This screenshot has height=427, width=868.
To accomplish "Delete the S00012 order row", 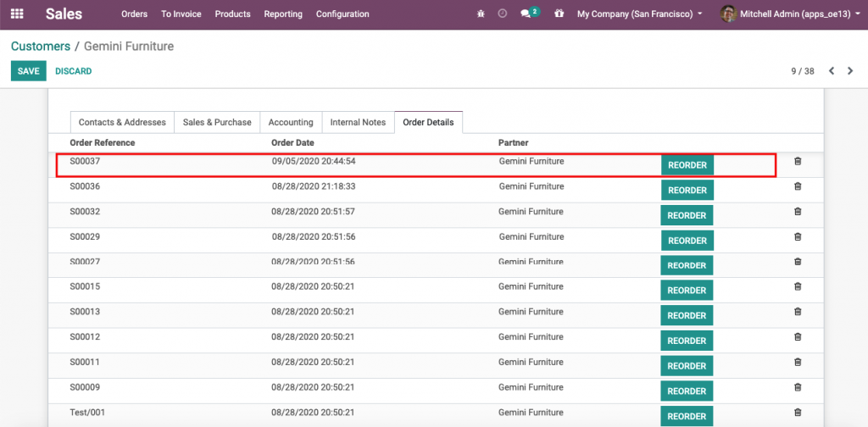I will tap(798, 337).
